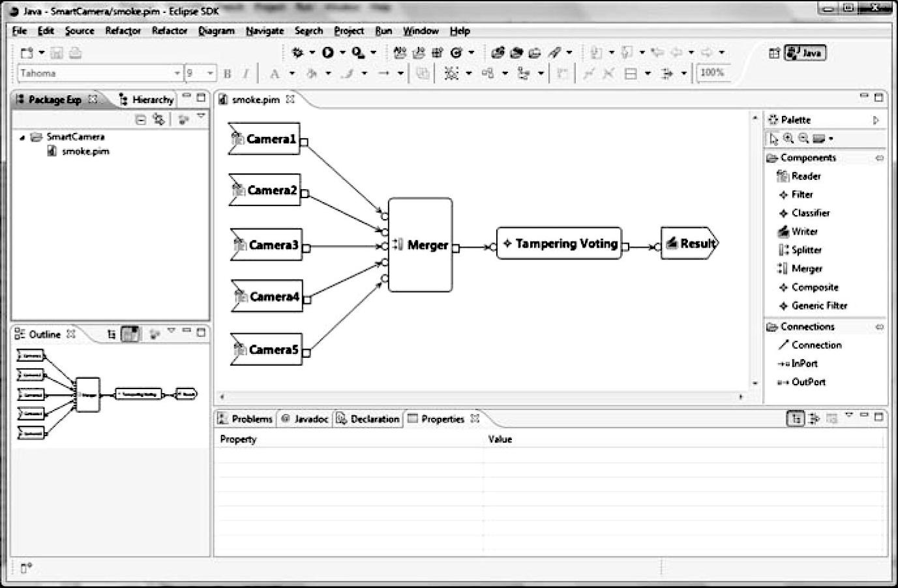Click the Save toolbar icon

coord(57,53)
